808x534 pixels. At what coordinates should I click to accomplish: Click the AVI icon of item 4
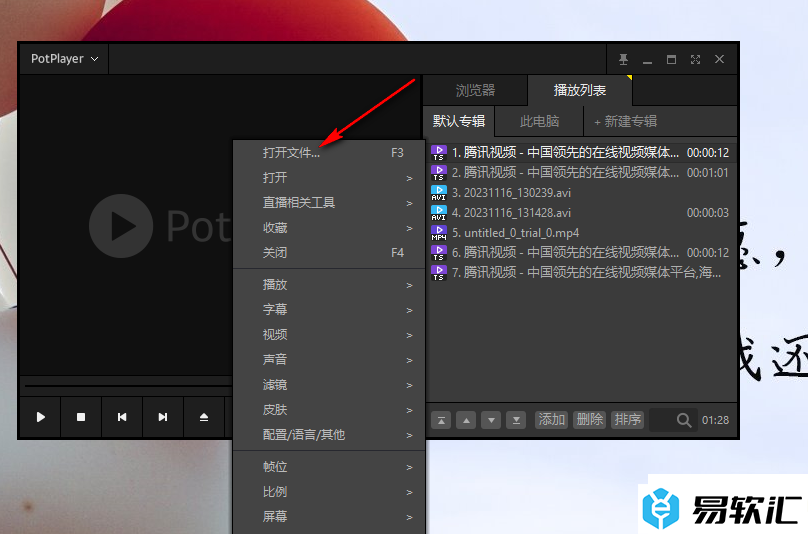[x=439, y=213]
